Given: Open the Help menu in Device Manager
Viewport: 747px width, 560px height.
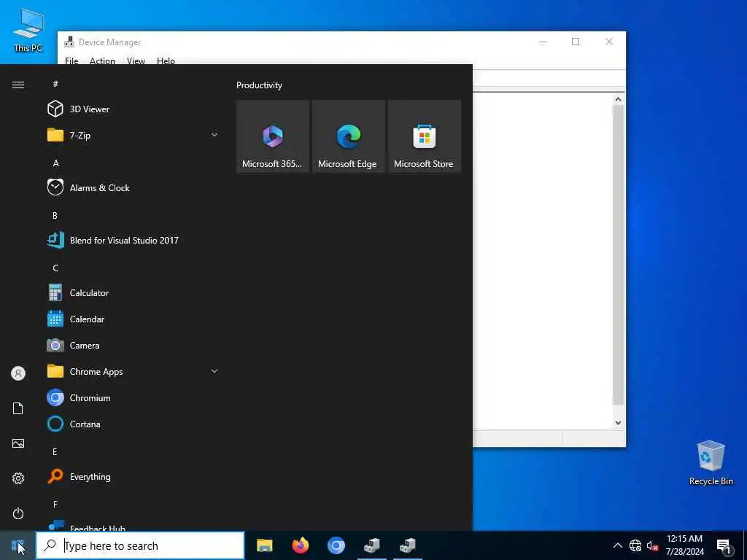Looking at the screenshot, I should [x=166, y=61].
